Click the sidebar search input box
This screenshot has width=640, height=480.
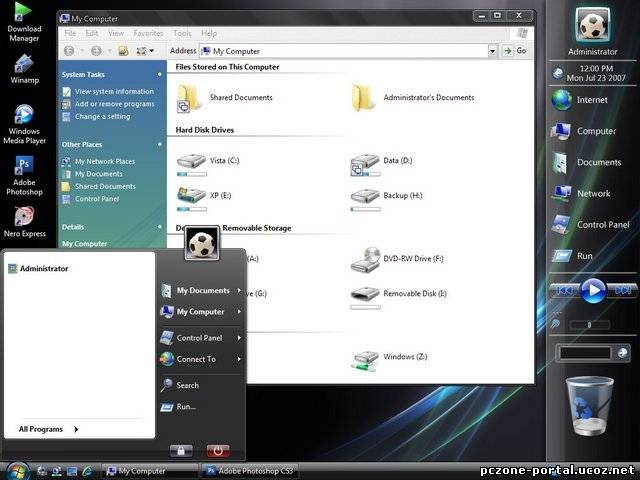(586, 353)
